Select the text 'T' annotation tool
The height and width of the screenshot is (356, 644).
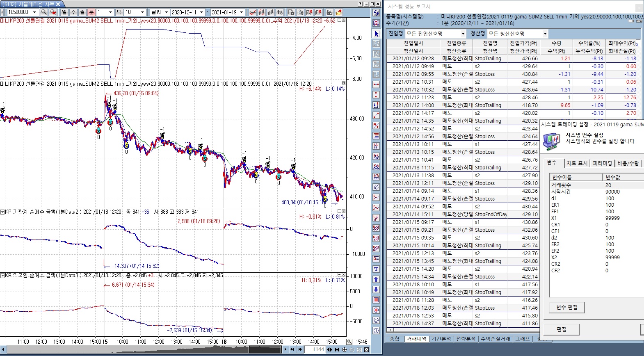[x=376, y=269]
